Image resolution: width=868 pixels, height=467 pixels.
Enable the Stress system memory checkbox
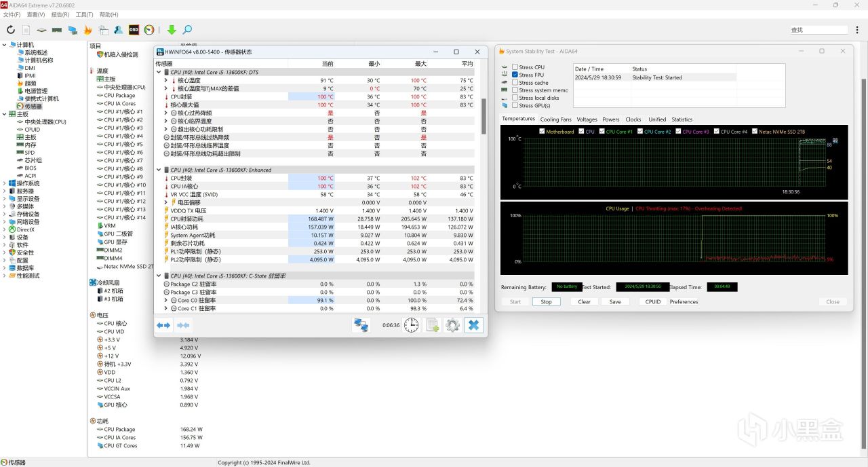pos(515,90)
